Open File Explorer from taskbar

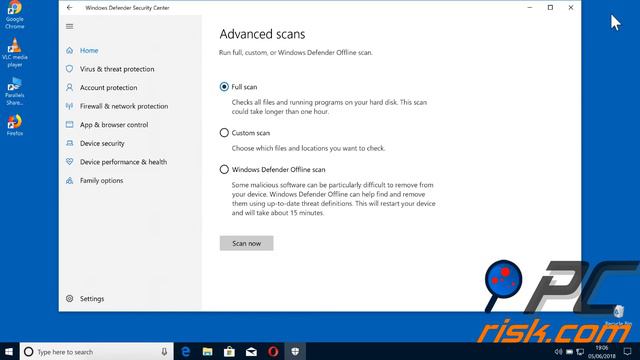click(207, 351)
